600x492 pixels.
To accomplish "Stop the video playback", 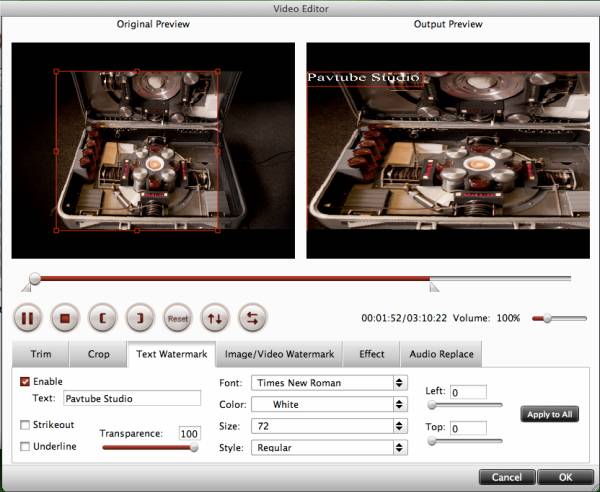I will click(x=65, y=318).
